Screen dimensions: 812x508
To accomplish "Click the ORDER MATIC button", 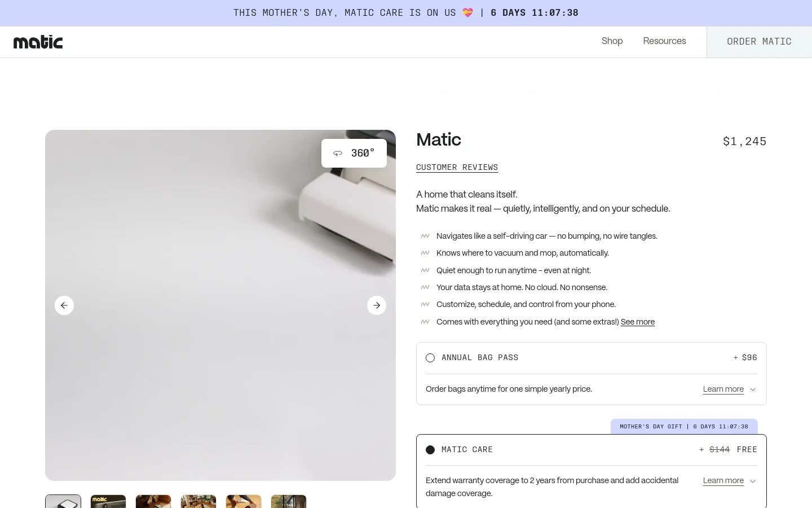I will [759, 42].
